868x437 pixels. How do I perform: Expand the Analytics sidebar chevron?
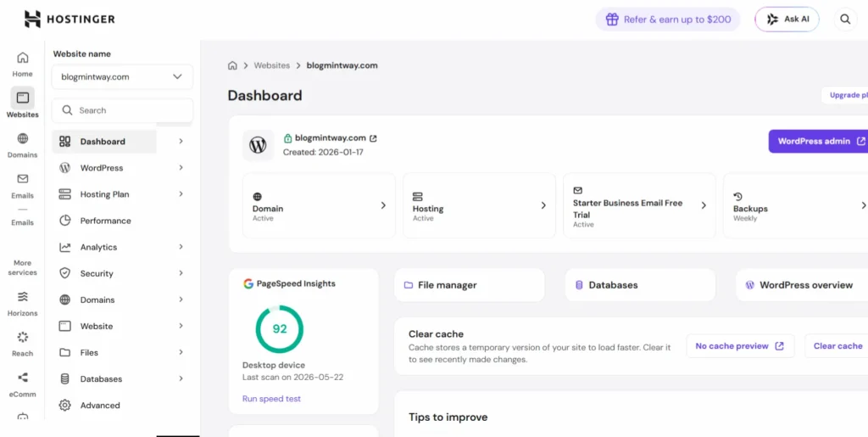[181, 246]
